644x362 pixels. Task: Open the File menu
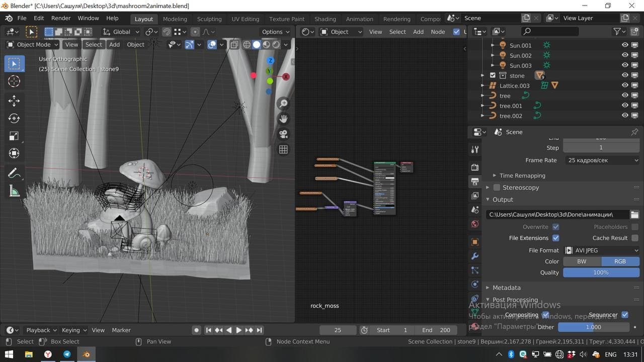point(22,18)
